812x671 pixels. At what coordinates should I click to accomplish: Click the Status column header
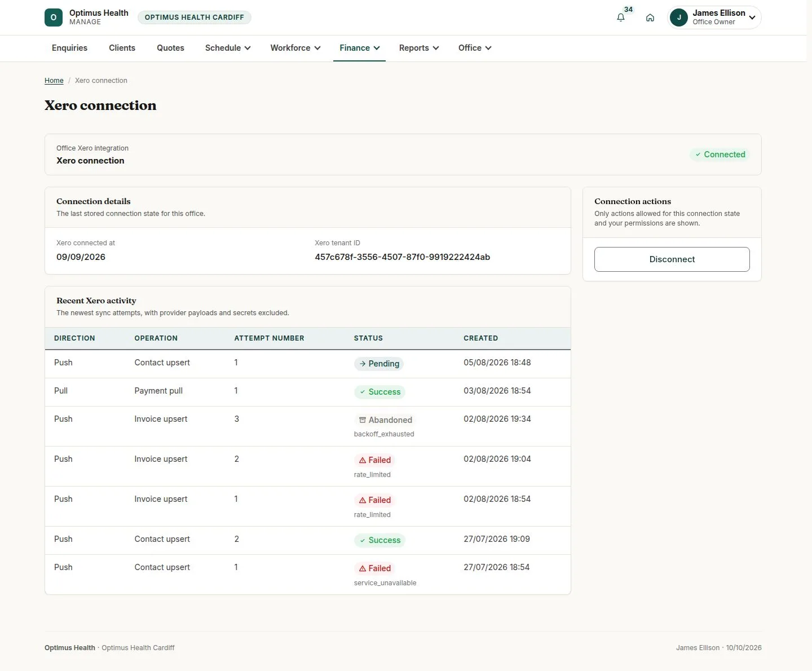point(368,338)
